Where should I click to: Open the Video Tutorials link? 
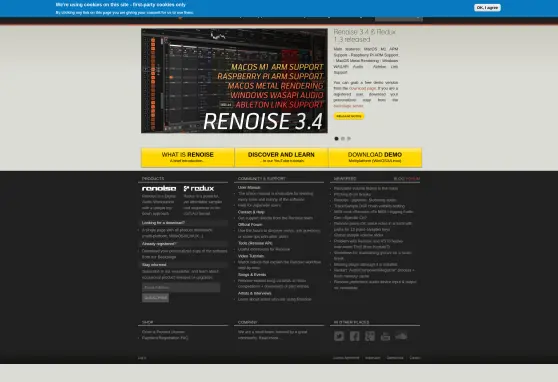click(251, 256)
